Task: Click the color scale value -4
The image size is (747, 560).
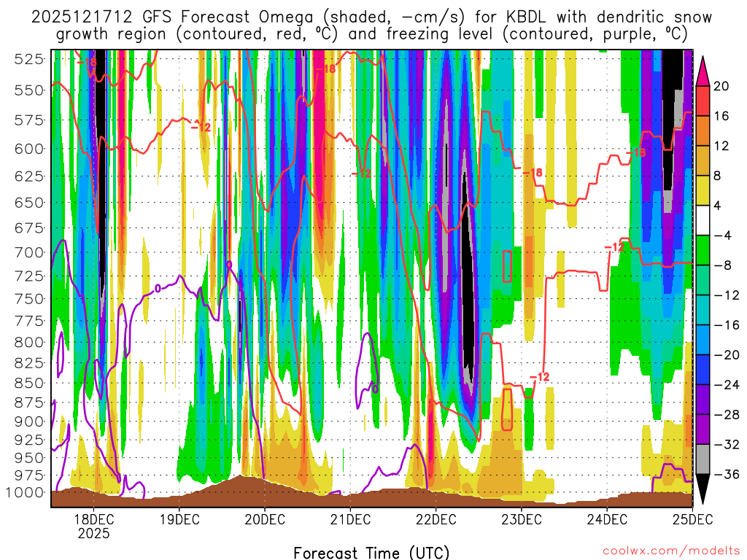Action: (x=723, y=236)
